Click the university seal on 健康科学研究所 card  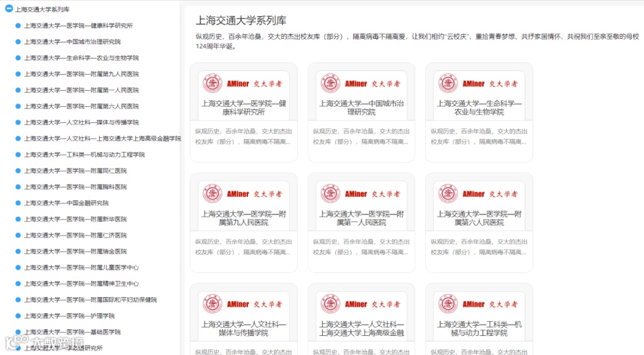(212, 84)
